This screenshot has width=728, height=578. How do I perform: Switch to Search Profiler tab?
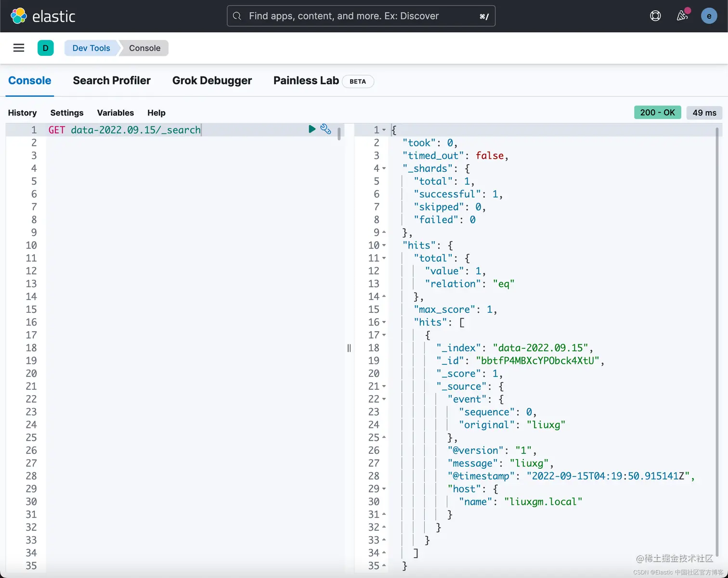pos(112,80)
